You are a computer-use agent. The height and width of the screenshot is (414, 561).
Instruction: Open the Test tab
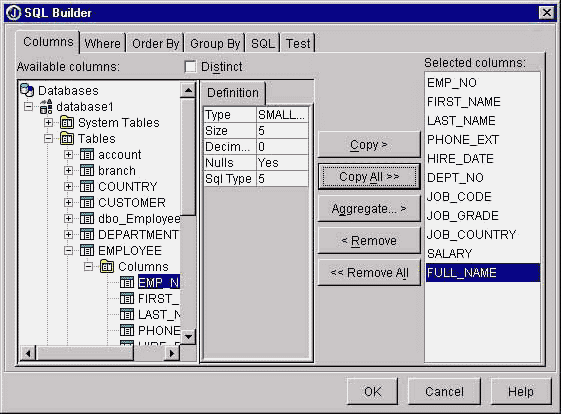coord(298,43)
